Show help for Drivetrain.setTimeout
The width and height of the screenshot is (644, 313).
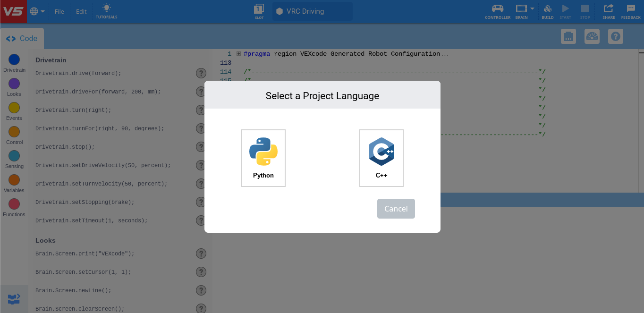(201, 220)
